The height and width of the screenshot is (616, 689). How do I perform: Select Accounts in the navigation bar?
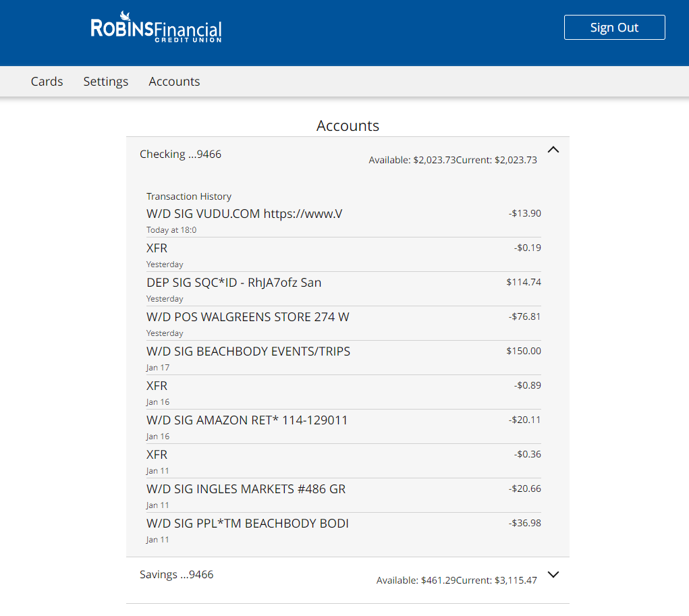tap(175, 81)
